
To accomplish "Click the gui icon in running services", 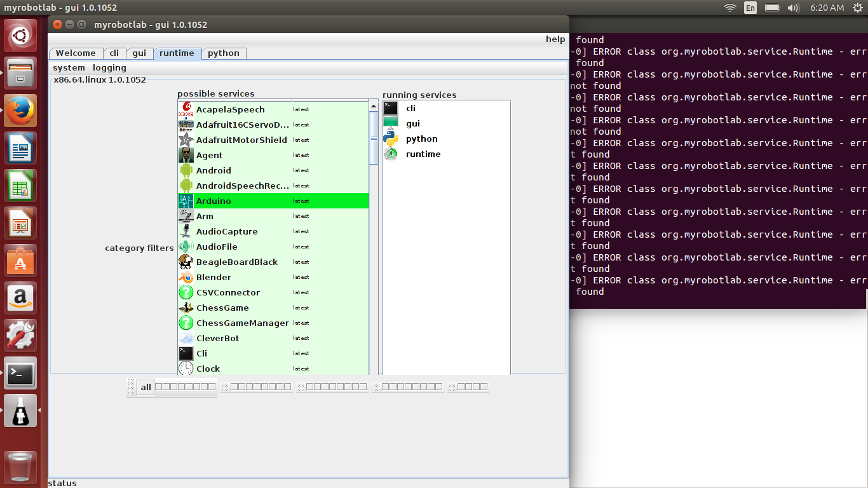I will [391, 123].
